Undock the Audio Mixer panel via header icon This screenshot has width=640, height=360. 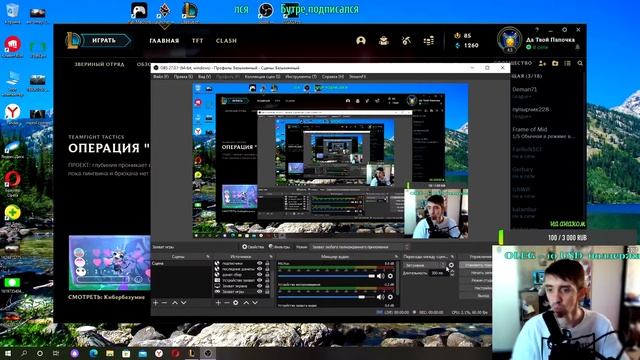[x=396, y=257]
